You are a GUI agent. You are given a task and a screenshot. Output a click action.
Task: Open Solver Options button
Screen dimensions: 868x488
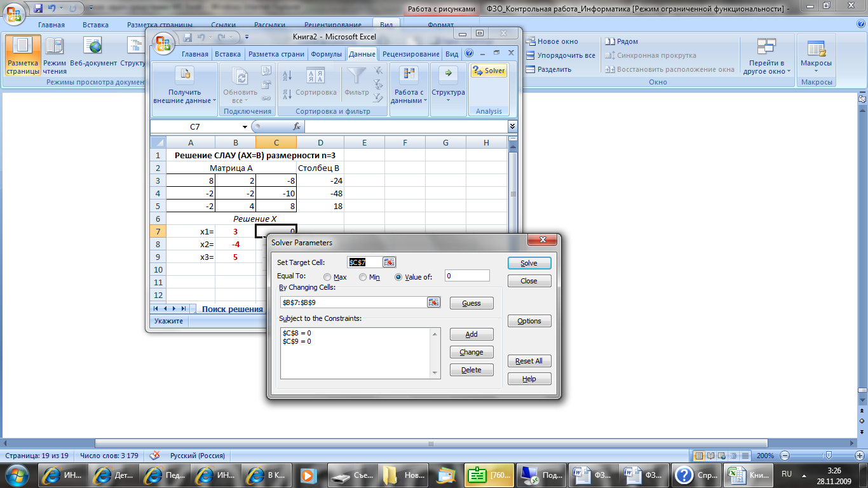point(529,321)
